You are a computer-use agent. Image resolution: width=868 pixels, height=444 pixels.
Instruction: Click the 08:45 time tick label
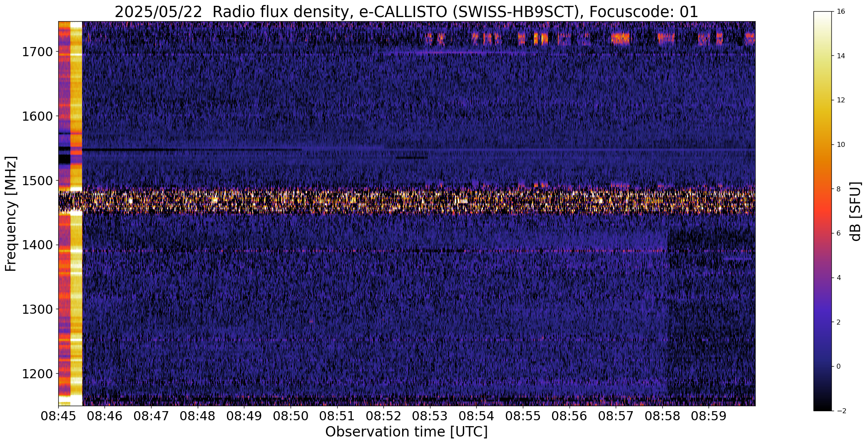(x=58, y=416)
